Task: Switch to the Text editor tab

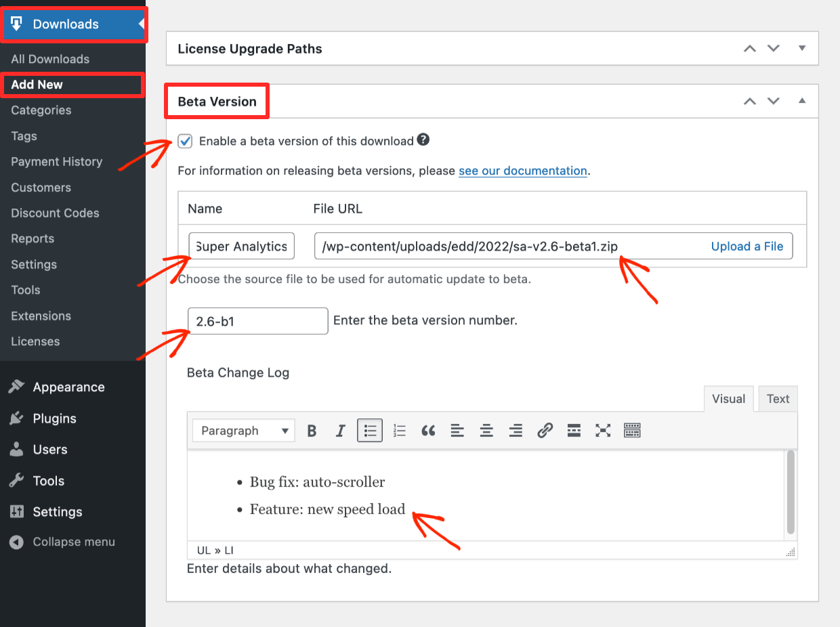Action: click(778, 399)
